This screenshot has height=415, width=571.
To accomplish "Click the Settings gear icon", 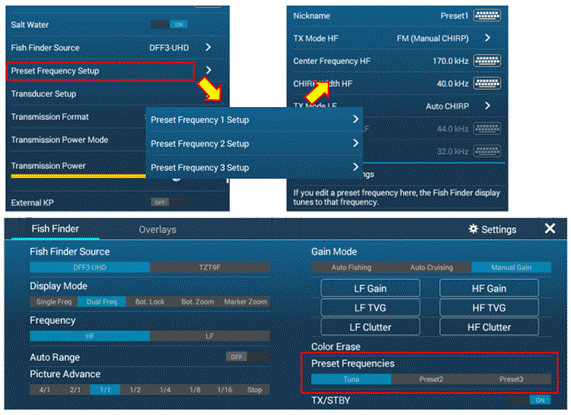I will [x=473, y=229].
